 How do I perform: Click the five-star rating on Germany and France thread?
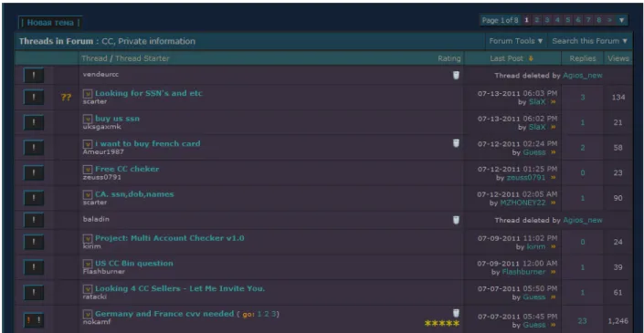(442, 324)
